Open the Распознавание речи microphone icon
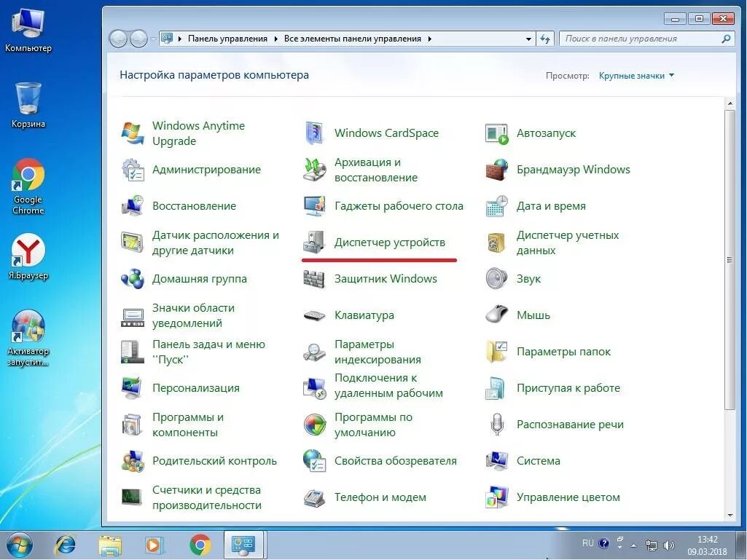This screenshot has height=560, width=747. click(x=496, y=425)
